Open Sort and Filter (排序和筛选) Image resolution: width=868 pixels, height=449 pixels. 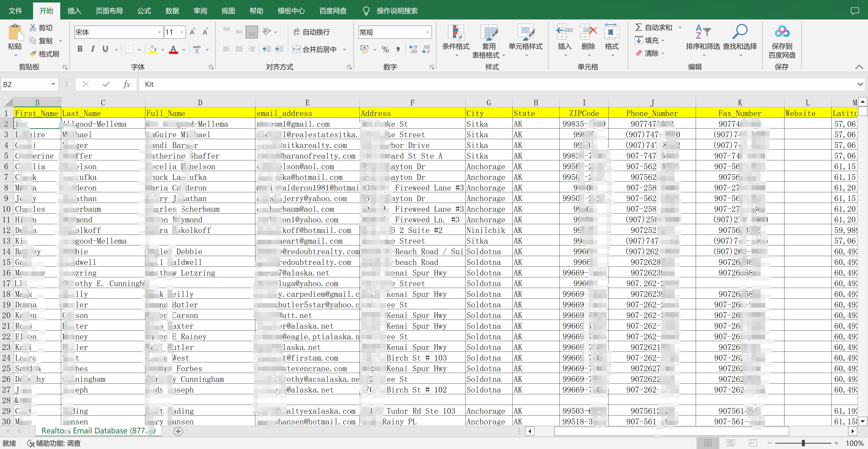tap(703, 40)
